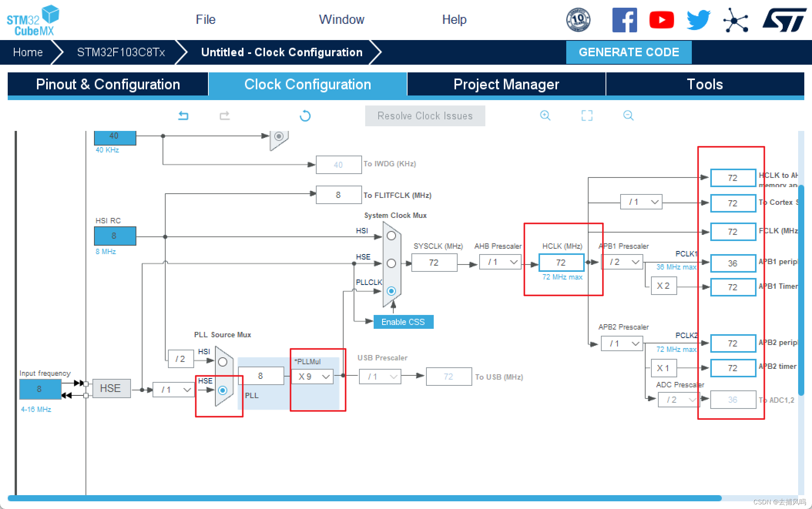Click Untitled - Clock Configuration breadcrumb
Screen dimensions: 812x509
(282, 52)
